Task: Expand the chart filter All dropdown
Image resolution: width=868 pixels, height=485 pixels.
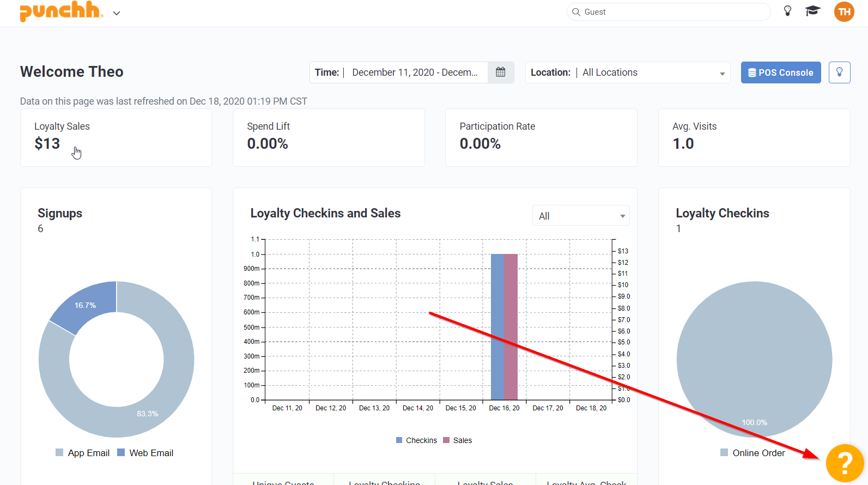Action: point(581,216)
